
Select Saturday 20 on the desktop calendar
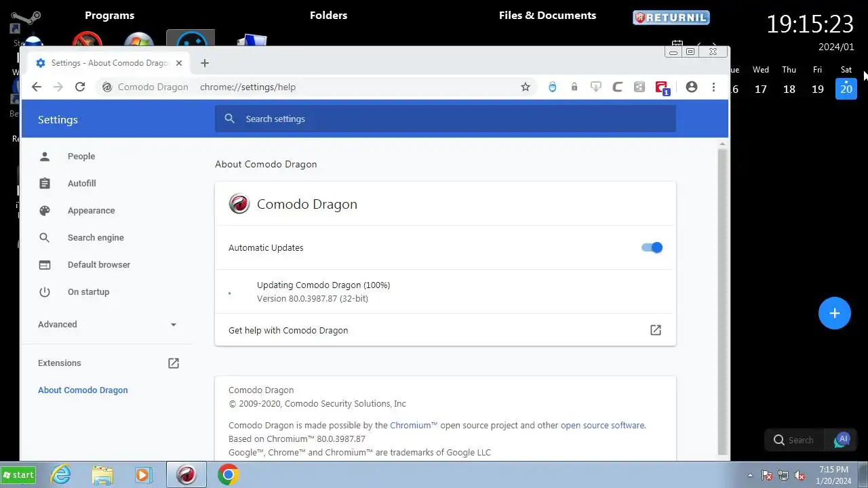tap(846, 89)
